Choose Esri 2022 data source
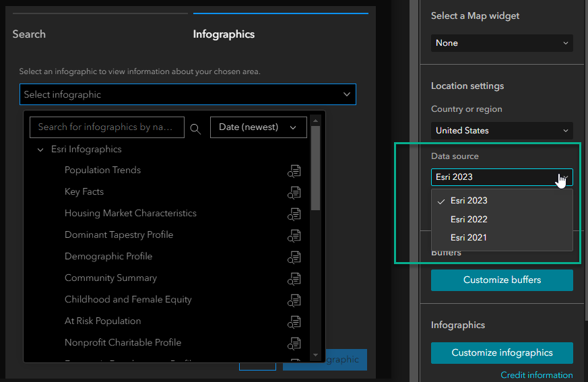 (469, 219)
